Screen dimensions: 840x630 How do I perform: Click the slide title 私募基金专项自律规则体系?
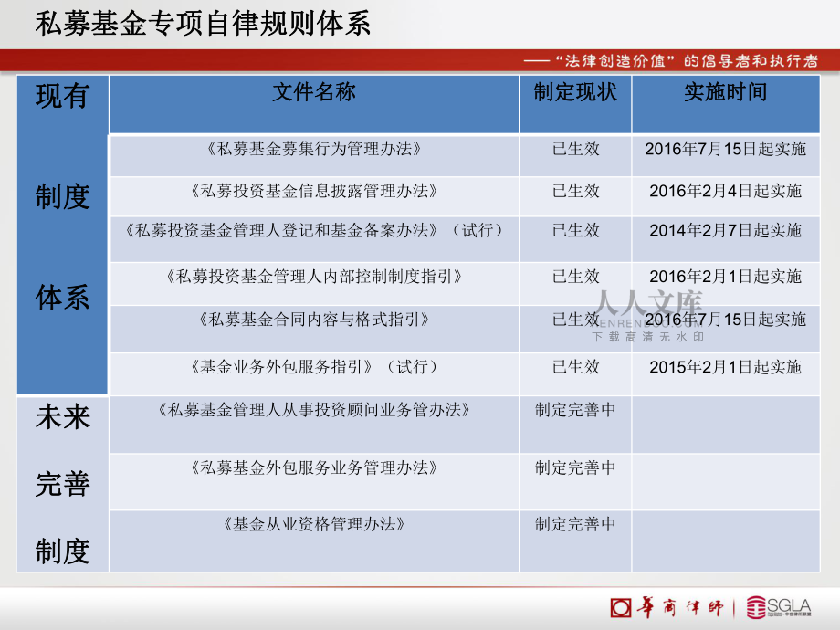pyautogui.click(x=203, y=24)
